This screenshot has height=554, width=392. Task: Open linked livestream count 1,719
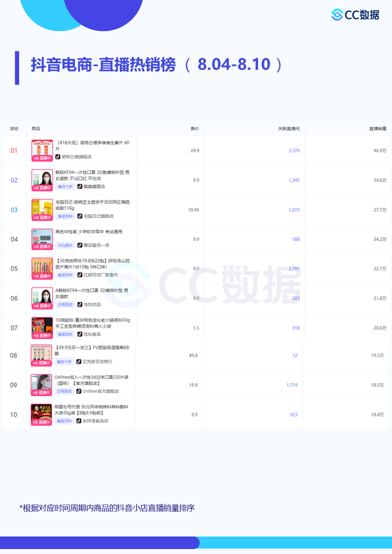tap(292, 385)
